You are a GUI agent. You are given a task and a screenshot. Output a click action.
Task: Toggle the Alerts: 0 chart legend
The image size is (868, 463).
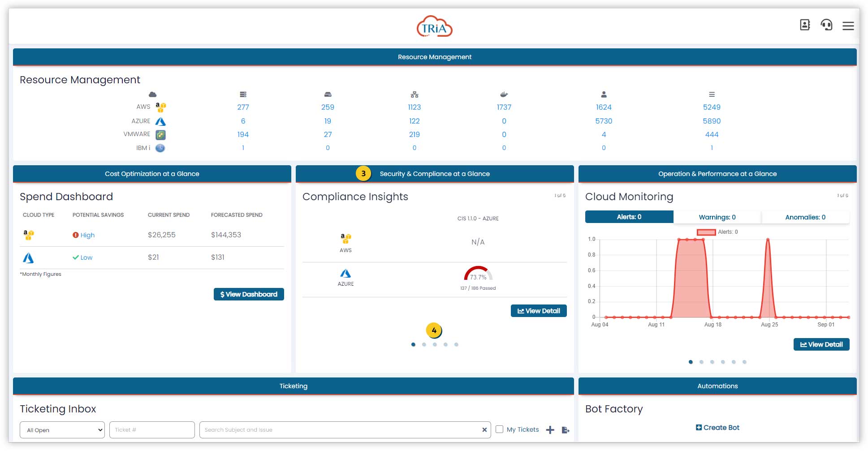pos(717,232)
